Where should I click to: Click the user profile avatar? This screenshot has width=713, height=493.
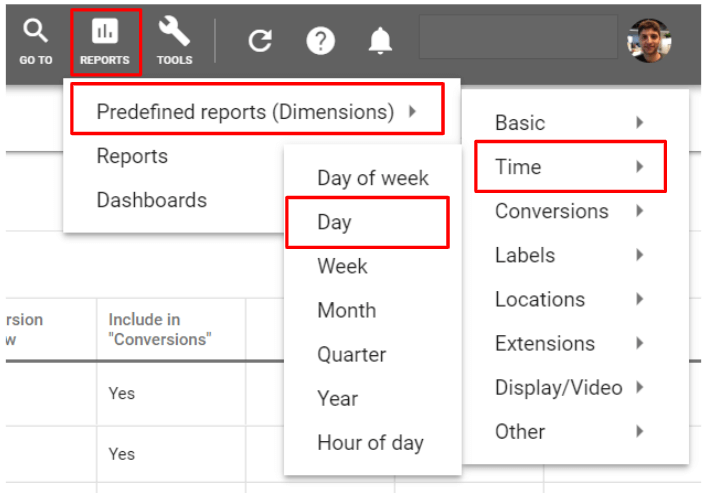click(648, 40)
